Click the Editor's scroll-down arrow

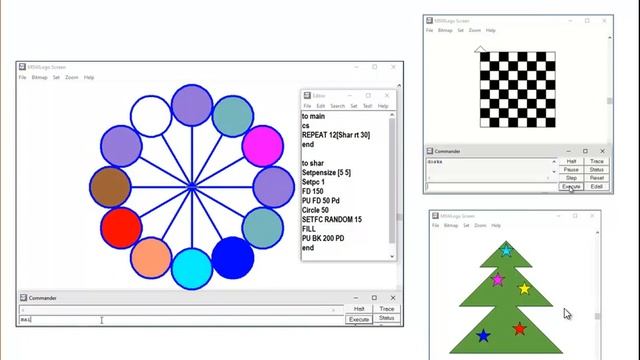click(392, 256)
